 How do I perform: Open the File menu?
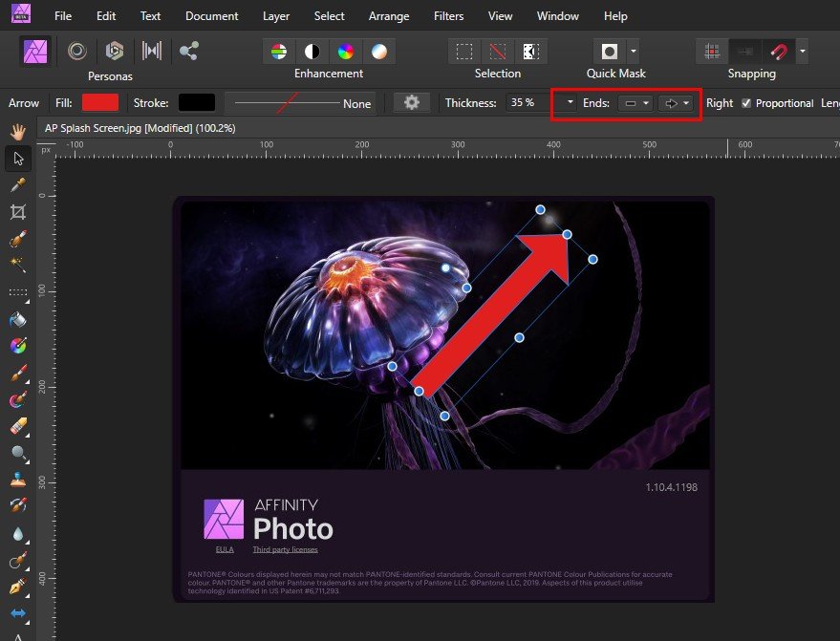pyautogui.click(x=63, y=16)
